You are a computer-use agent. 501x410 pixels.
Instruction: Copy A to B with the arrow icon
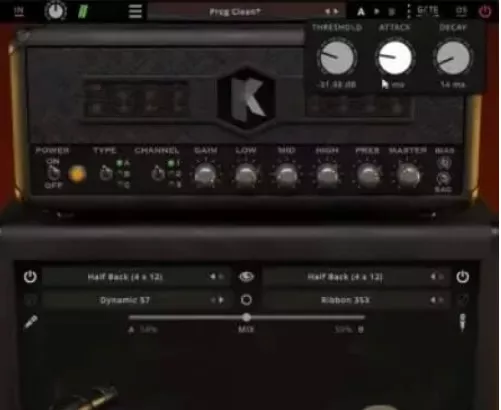click(x=377, y=12)
